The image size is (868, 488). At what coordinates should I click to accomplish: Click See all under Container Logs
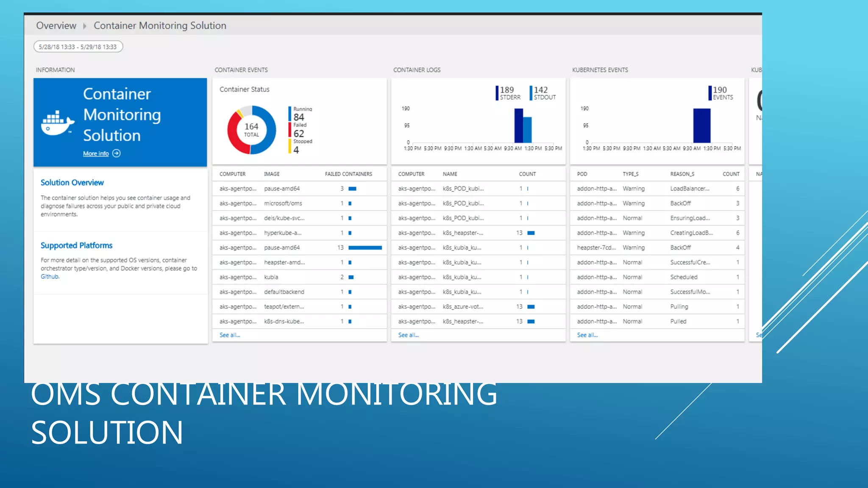(x=409, y=335)
